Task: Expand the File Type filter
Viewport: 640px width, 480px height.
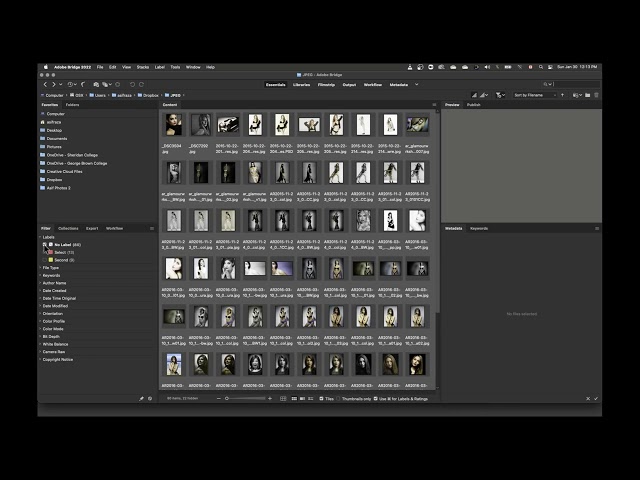Action: tap(40, 268)
